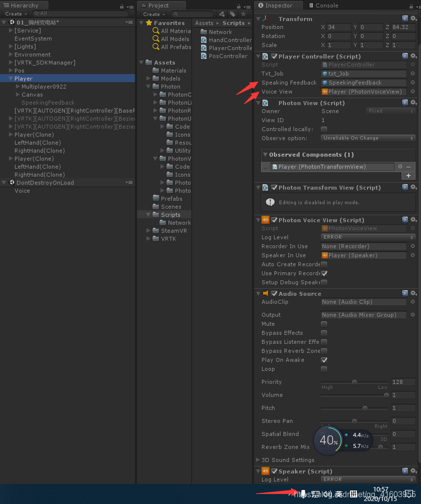Select PosController script file
The width and height of the screenshot is (421, 504).
(x=224, y=56)
